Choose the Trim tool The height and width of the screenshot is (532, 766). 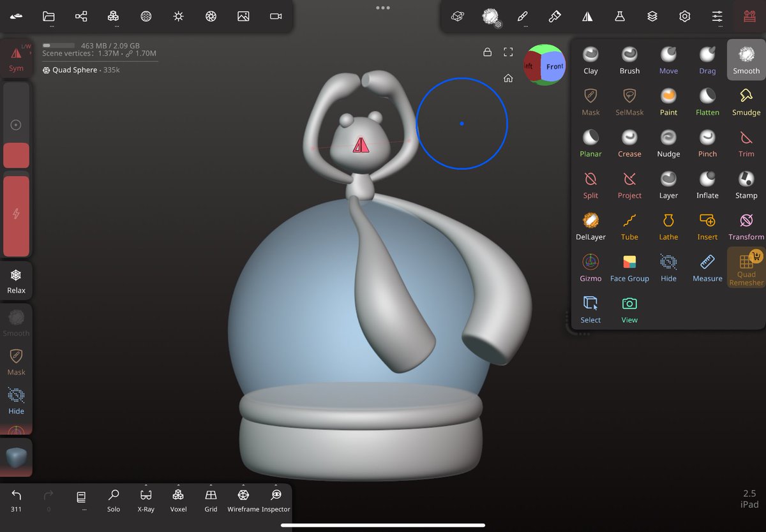pyautogui.click(x=746, y=143)
